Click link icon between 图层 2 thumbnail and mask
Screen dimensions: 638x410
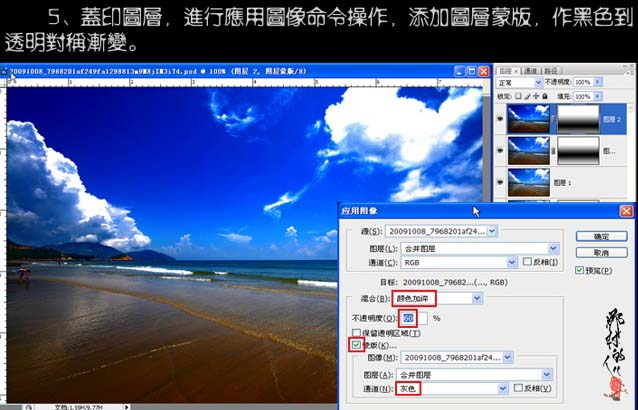(552, 119)
